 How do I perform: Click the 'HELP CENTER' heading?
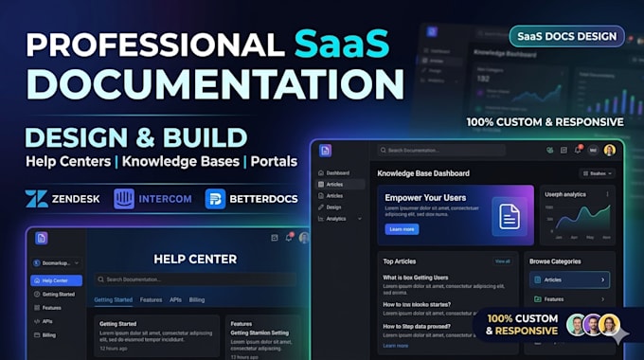[x=195, y=260]
